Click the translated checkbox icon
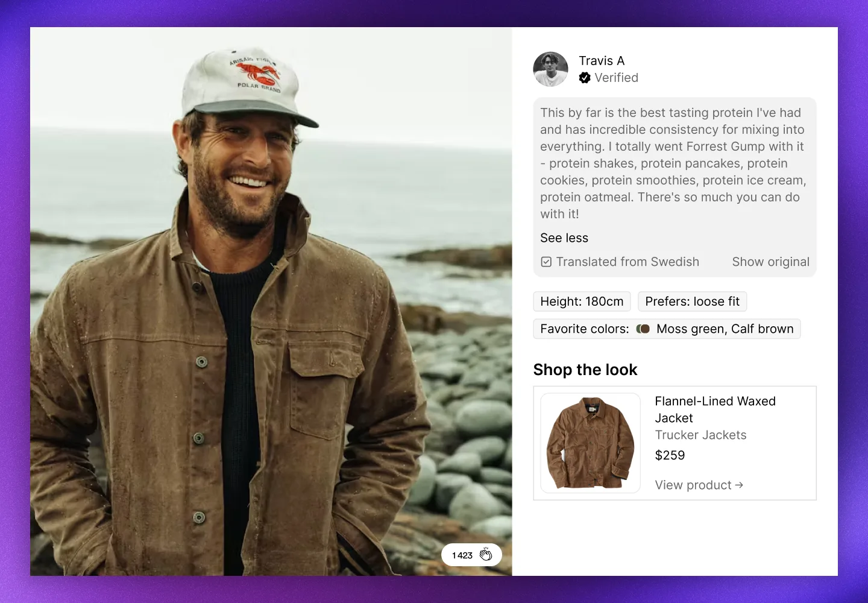The image size is (868, 603). 546,262
